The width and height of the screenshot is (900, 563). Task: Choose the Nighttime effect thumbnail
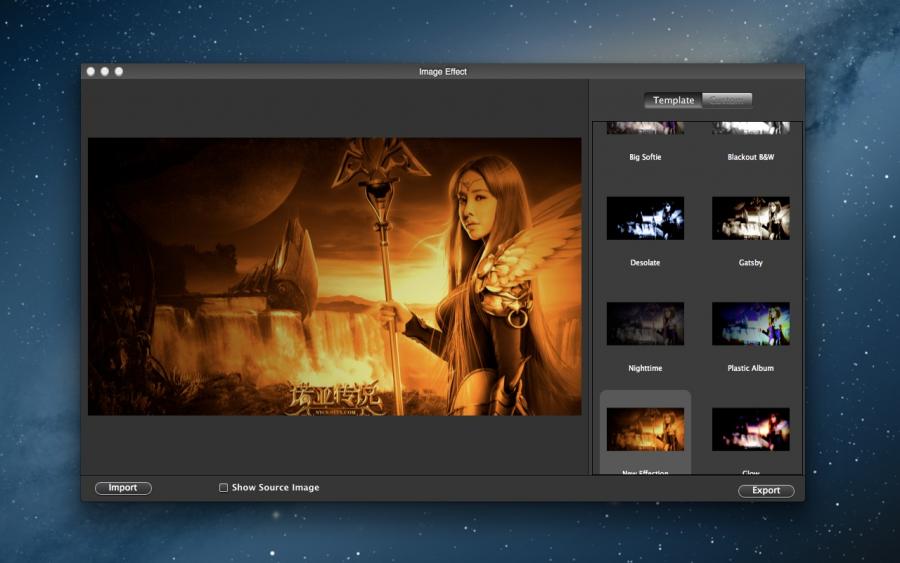tap(645, 324)
